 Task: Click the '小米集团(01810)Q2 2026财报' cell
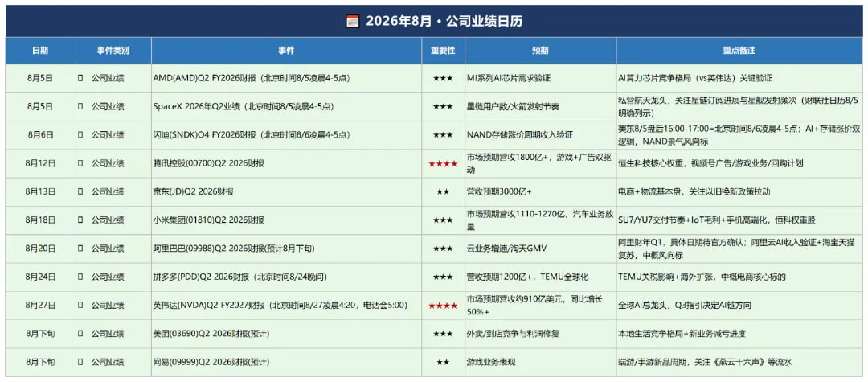286,220
